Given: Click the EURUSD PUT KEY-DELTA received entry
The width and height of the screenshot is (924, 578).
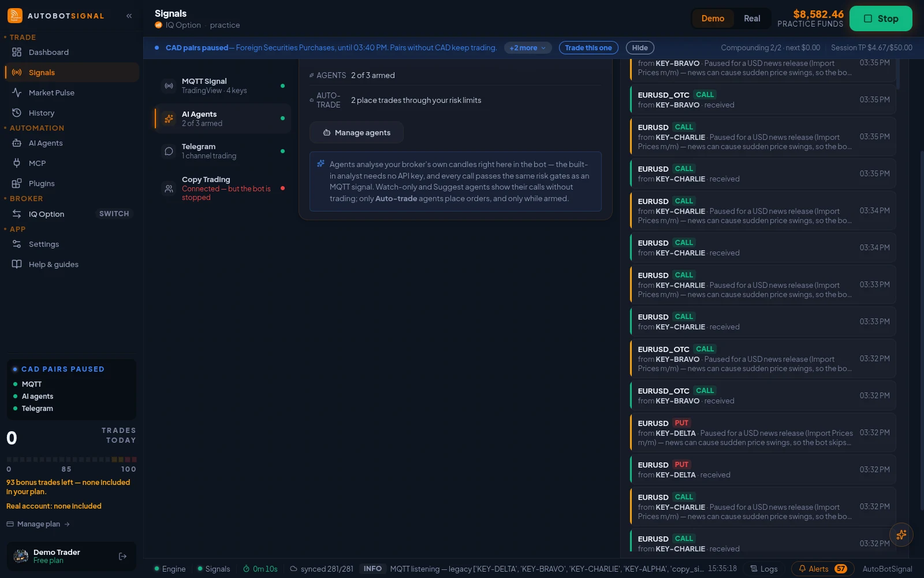Looking at the screenshot, I should (x=763, y=470).
